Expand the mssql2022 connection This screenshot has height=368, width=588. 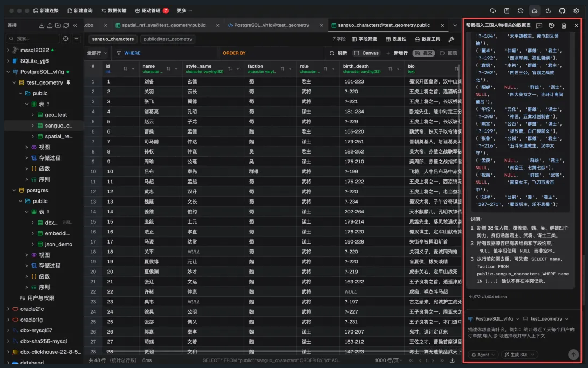click(8, 50)
